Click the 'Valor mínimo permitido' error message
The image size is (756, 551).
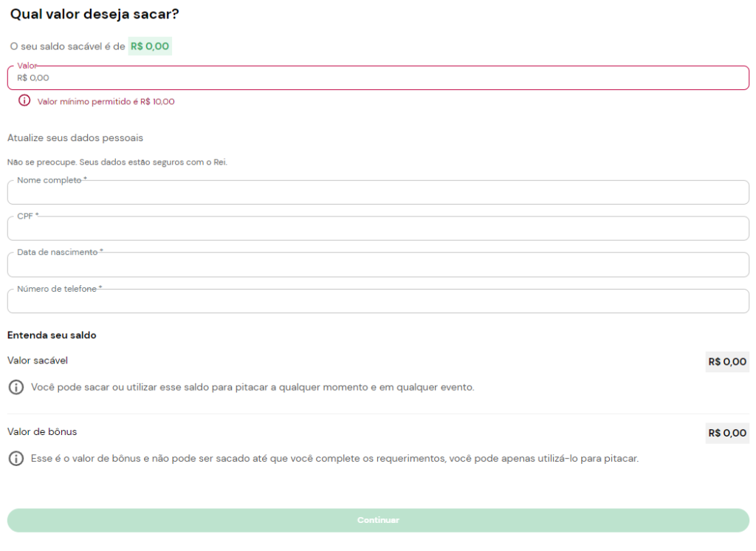[x=106, y=102]
